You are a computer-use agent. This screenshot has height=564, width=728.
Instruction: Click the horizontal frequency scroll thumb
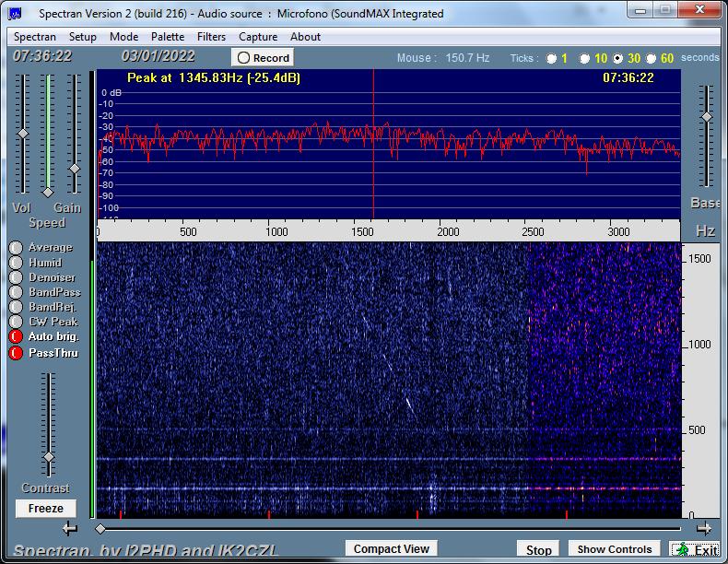[x=100, y=529]
